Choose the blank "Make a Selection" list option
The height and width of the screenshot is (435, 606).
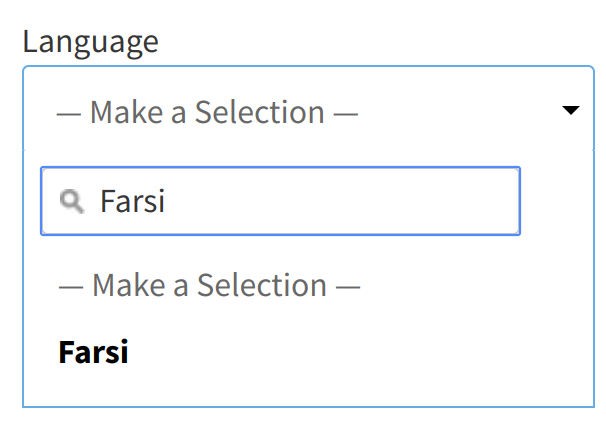(x=209, y=286)
